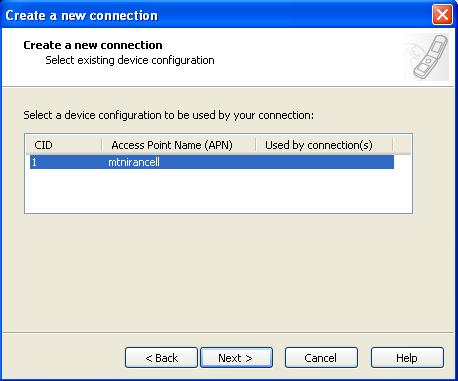Screen dimensions: 458x381
Task: Cancel the new connection wizard
Action: tap(321, 358)
